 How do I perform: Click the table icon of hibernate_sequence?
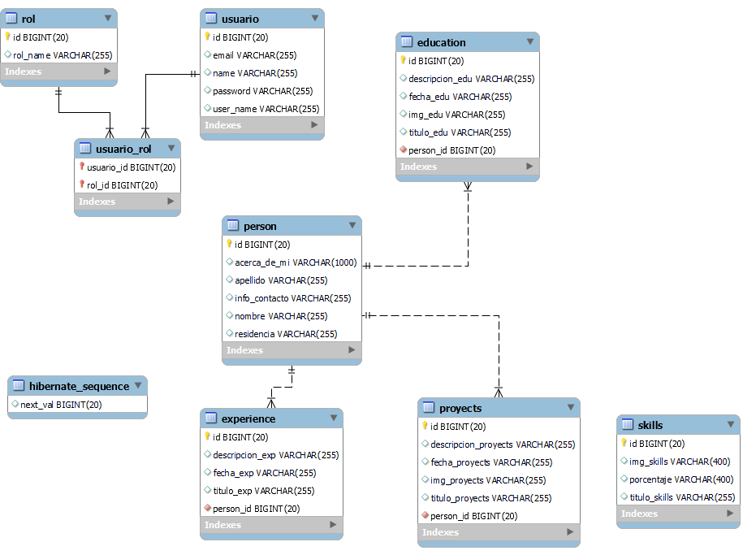pyautogui.click(x=19, y=385)
